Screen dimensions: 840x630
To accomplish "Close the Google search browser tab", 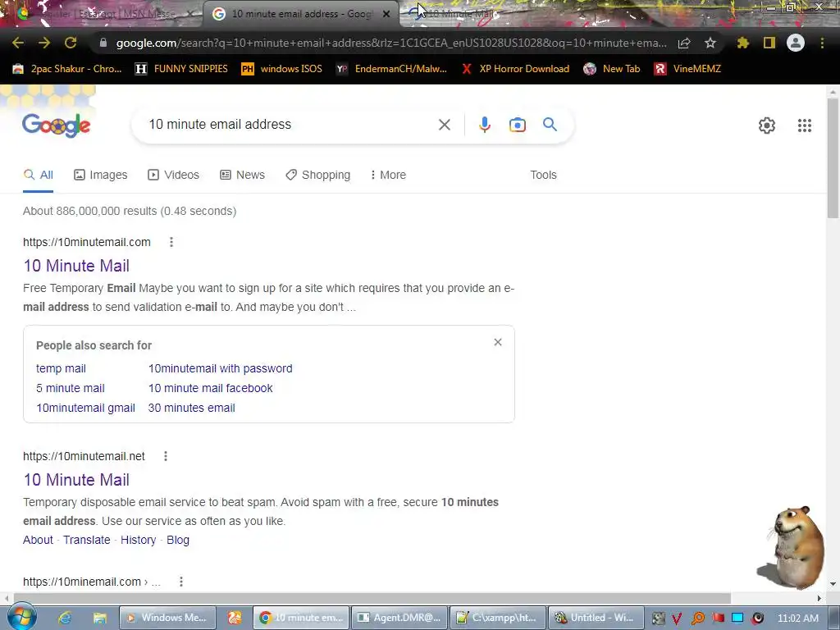I will 386,15.
